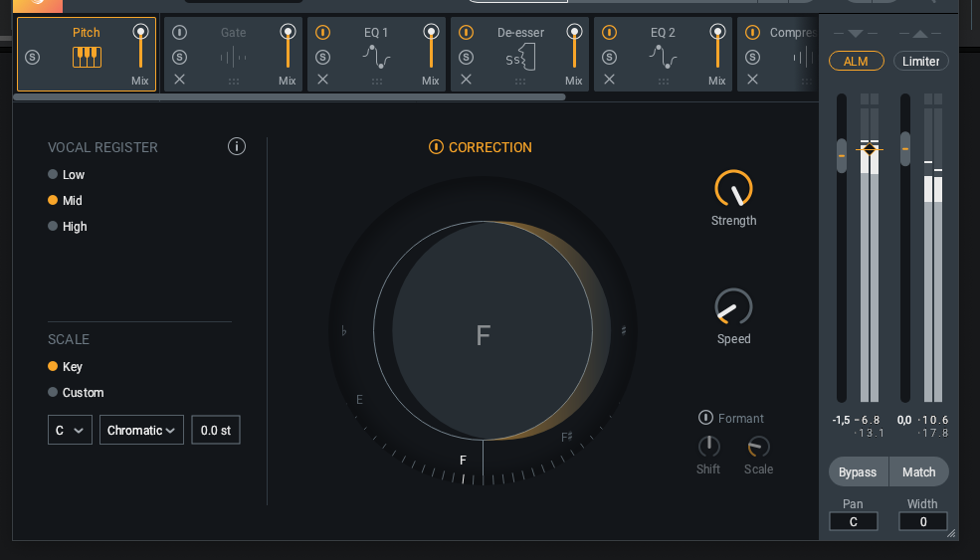
Task: Click the input meter down-arrow indicator
Action: coord(856,33)
